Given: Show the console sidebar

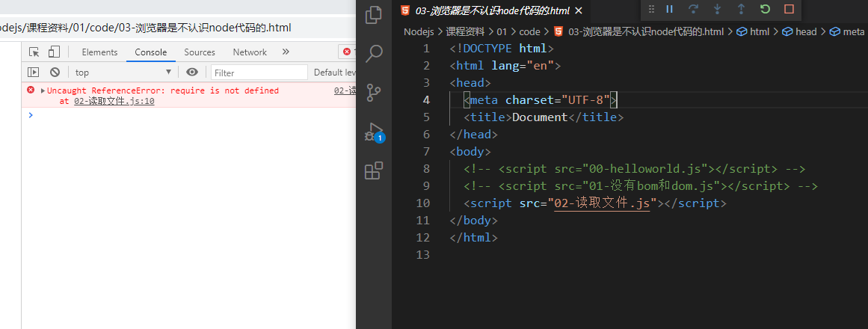Looking at the screenshot, I should coord(34,72).
